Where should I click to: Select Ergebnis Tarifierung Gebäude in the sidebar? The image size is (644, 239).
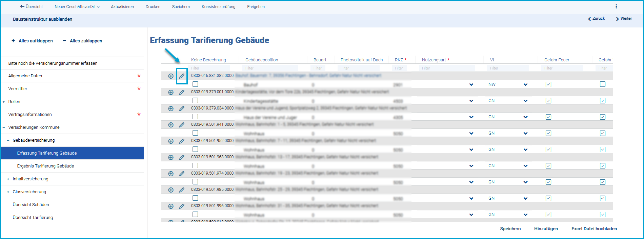[x=45, y=166]
